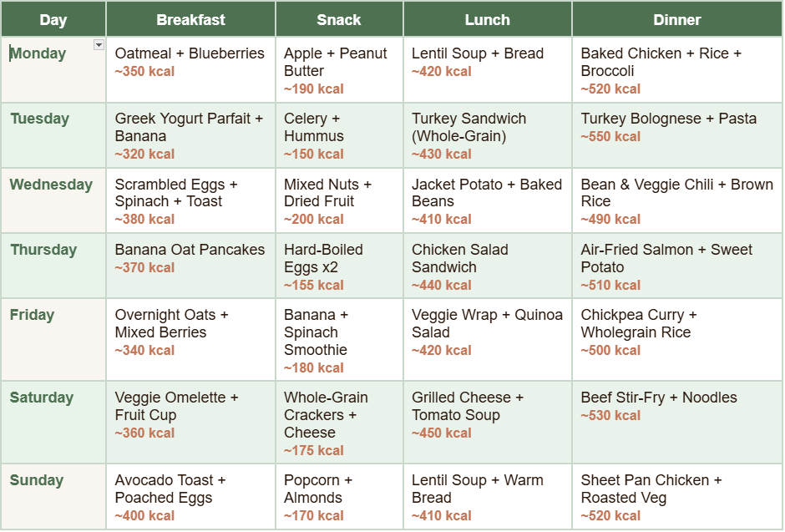Select the Lunch column header

pyautogui.click(x=487, y=19)
